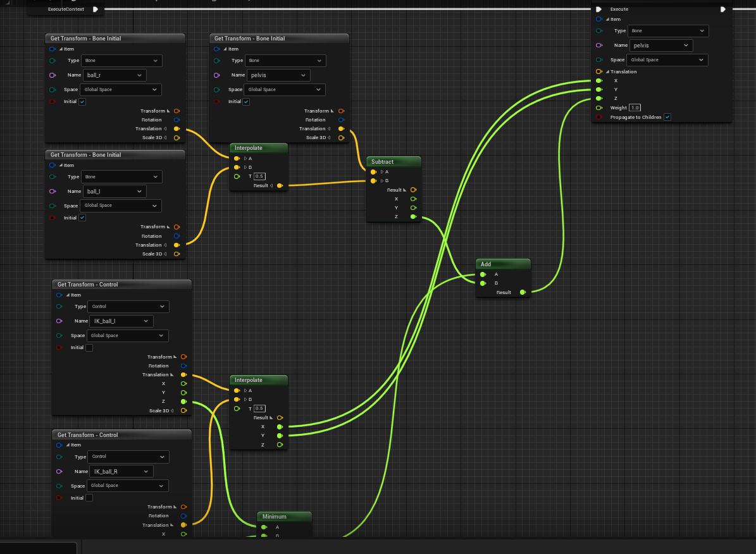
Task: Toggle the Initial checkbox on the ball_r bone node
Action: 82,101
